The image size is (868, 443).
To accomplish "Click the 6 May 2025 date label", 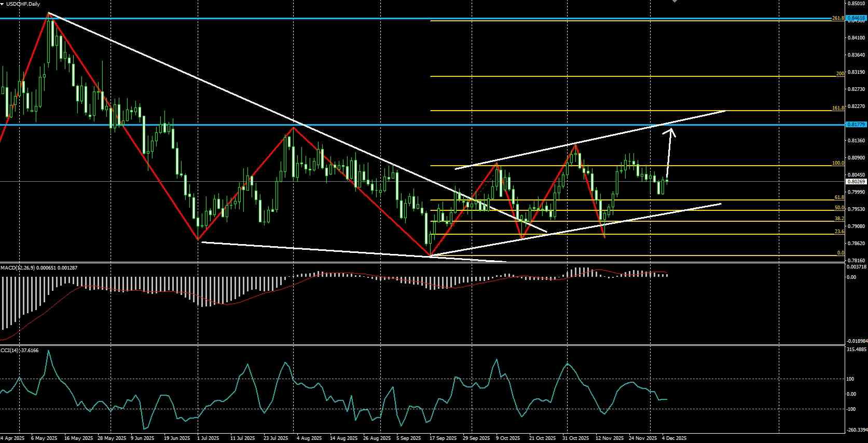I will click(x=44, y=438).
